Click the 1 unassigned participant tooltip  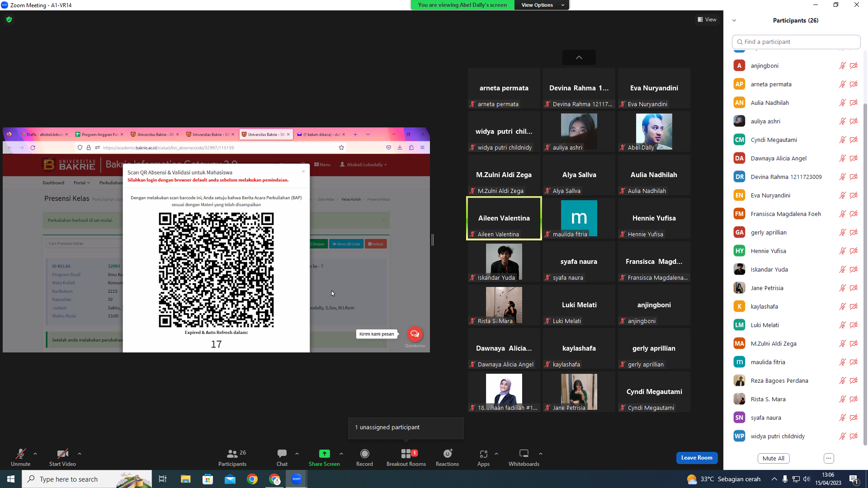406,427
